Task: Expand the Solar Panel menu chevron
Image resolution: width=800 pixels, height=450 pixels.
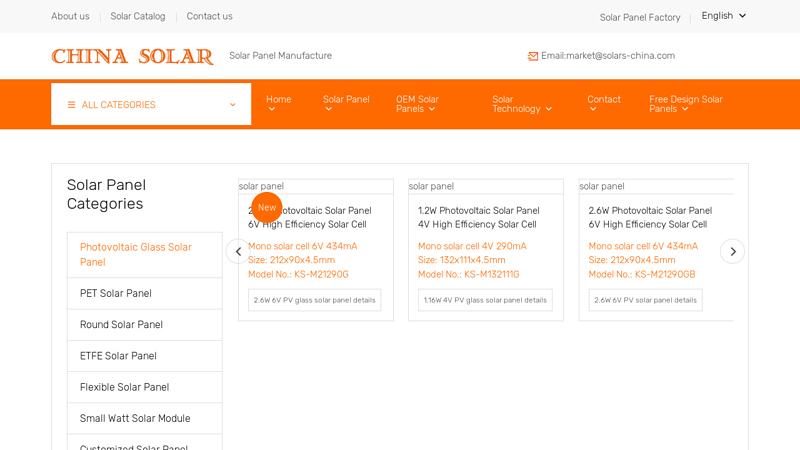Action: pyautogui.click(x=329, y=109)
